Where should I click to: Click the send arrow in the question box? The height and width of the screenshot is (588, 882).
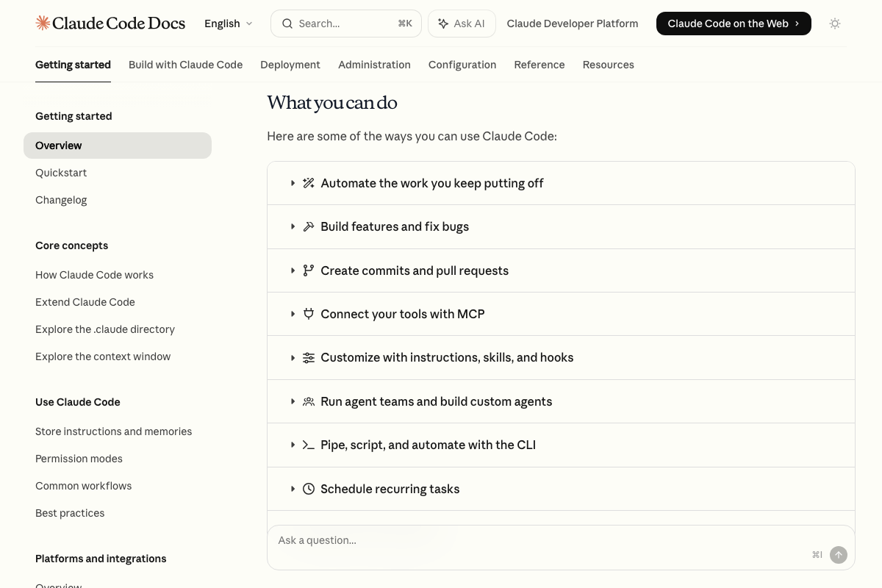839,555
